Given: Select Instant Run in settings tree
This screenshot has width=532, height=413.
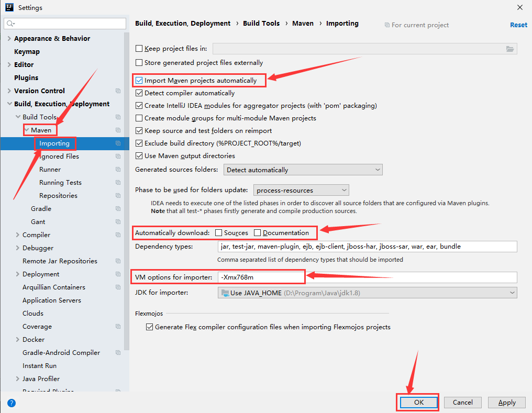Looking at the screenshot, I should [39, 365].
